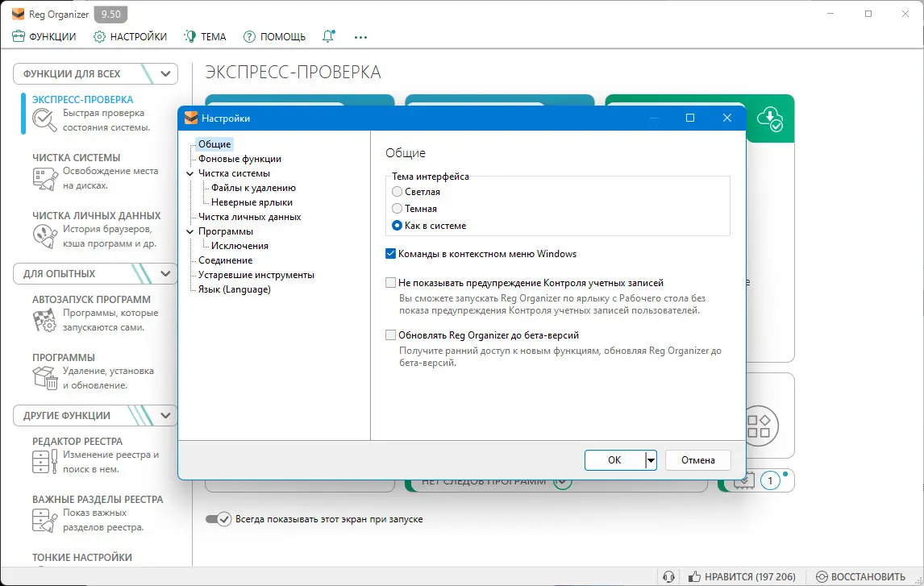Open the НАСТРОЙКИ menu

point(131,36)
